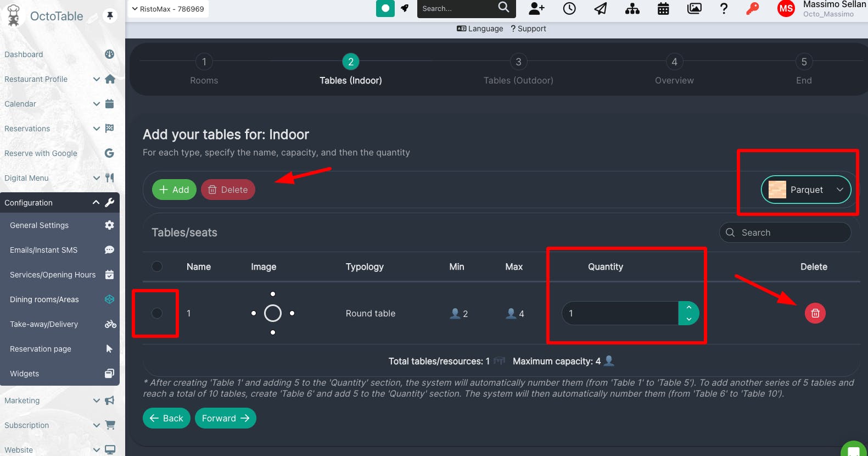The image size is (868, 456).
Task: Click the Typology column header
Action: 365,266
